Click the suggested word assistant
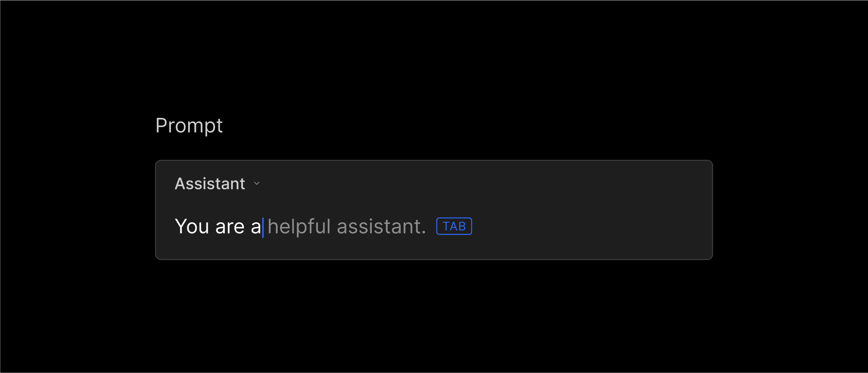The image size is (868, 373). 379,226
